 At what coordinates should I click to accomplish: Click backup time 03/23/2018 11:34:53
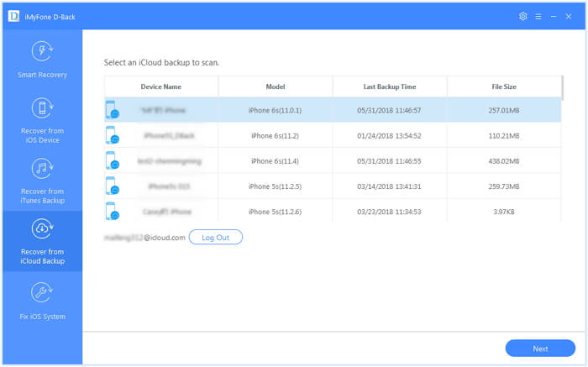pyautogui.click(x=389, y=212)
